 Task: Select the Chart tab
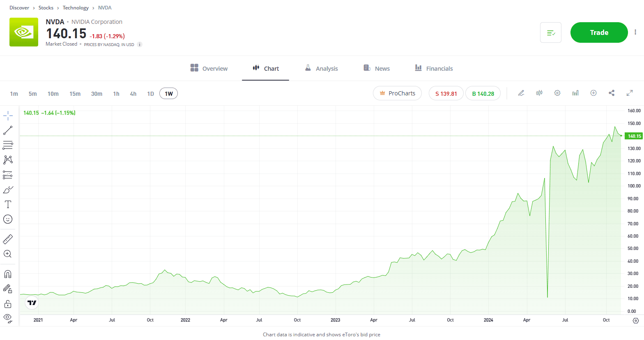coord(266,68)
